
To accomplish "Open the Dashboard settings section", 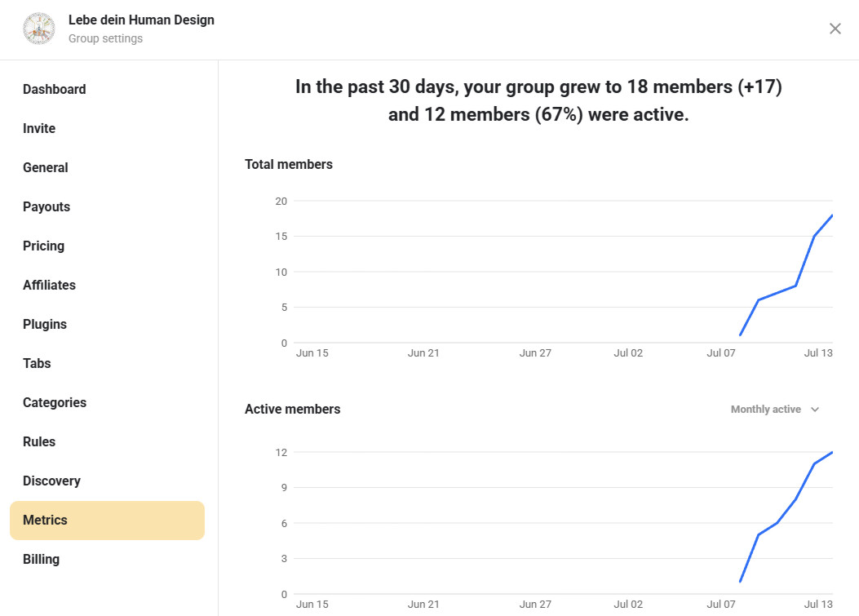I will click(x=54, y=90).
